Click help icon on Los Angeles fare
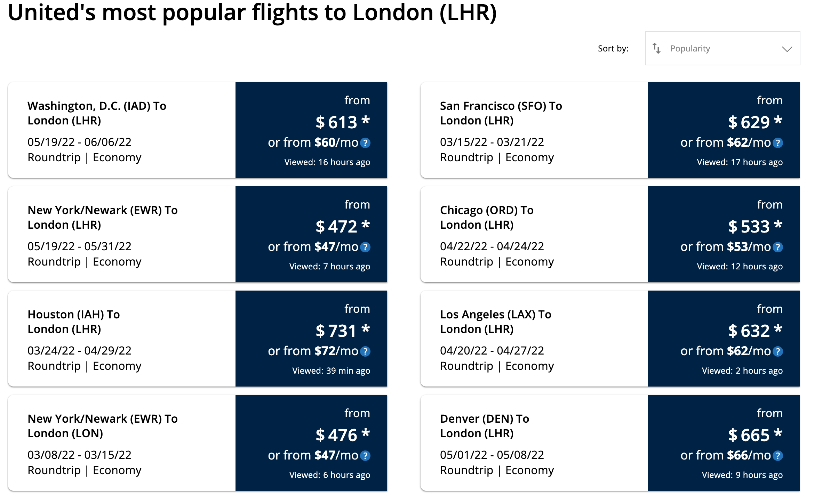 pos(778,351)
